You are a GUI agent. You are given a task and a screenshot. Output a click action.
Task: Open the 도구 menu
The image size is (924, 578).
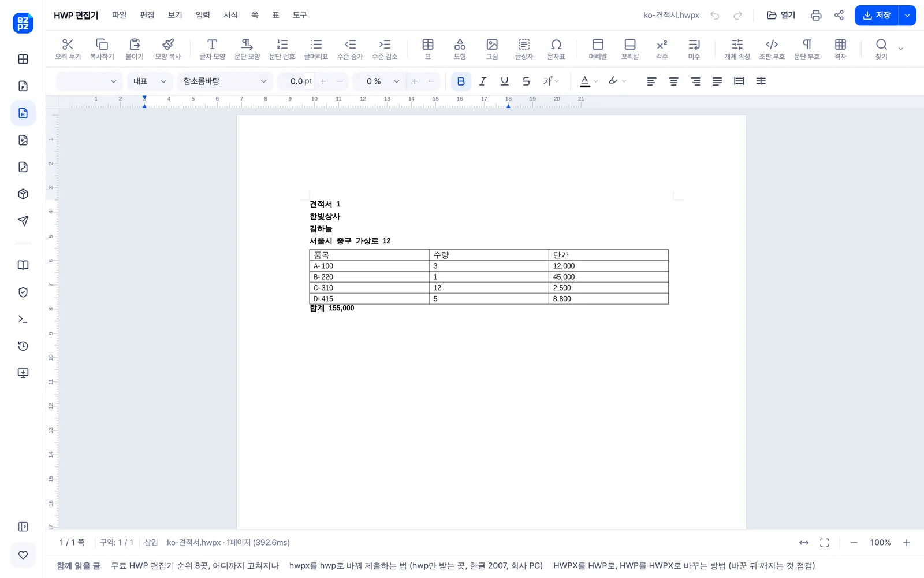(x=300, y=15)
